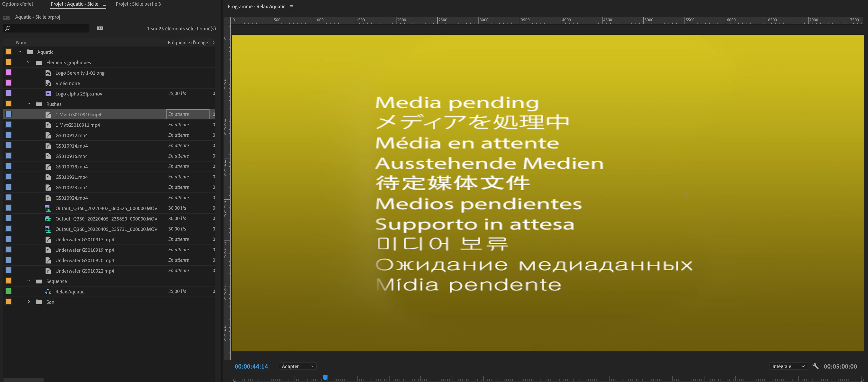Click the Logo Serenity 1-01.png image icon
The image size is (868, 382).
pyautogui.click(x=48, y=73)
